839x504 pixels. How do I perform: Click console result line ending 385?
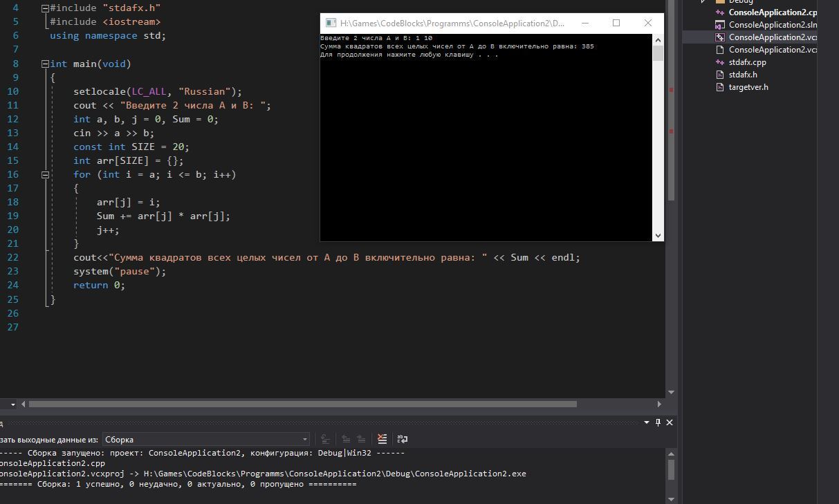(x=457, y=46)
